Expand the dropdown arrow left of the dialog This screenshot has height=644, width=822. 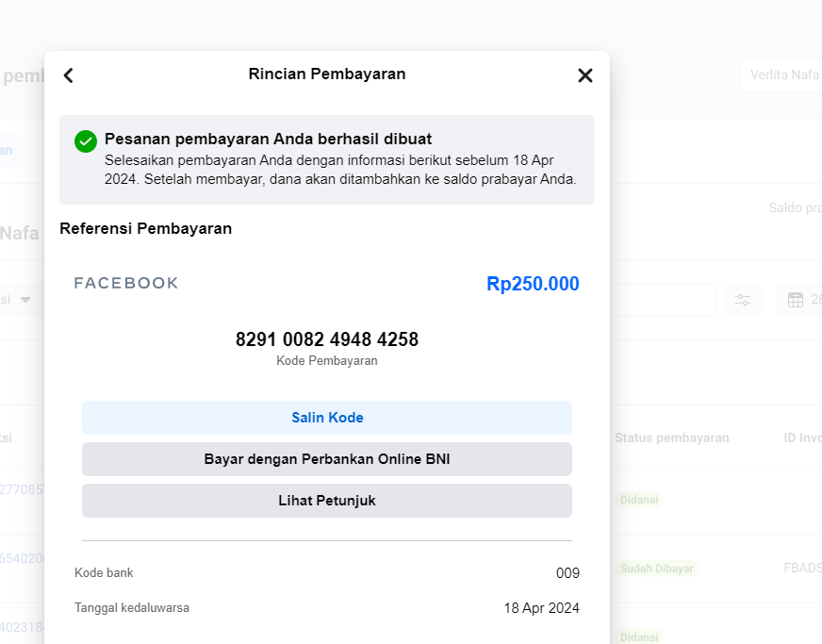click(25, 300)
